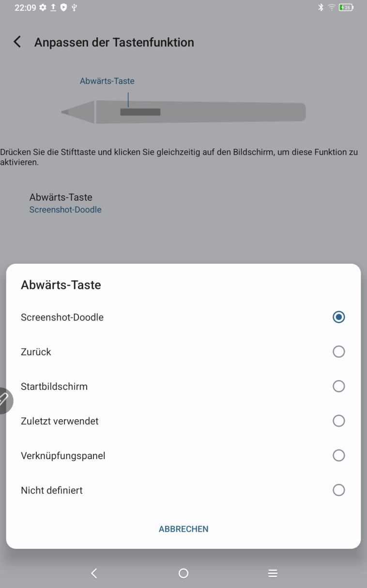Tap the Wi-Fi icon in status bar
This screenshot has height=588, width=367.
click(x=333, y=8)
